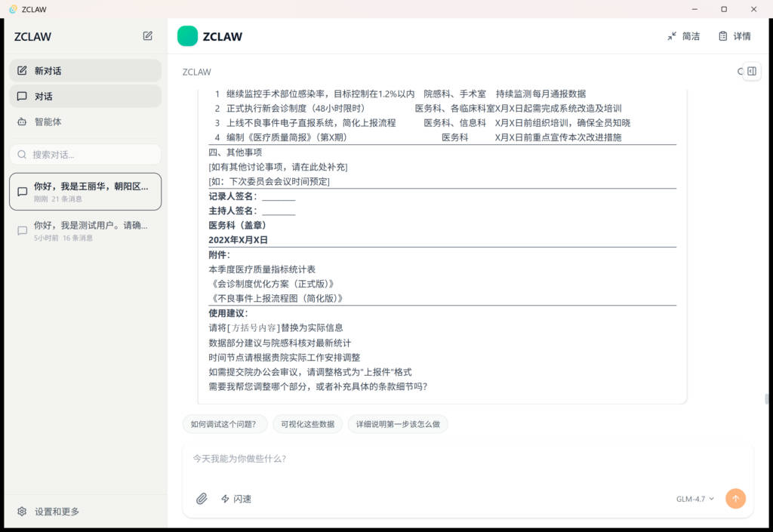
Task: Expand the GLM-4.7 model dropdown
Action: coord(694,499)
